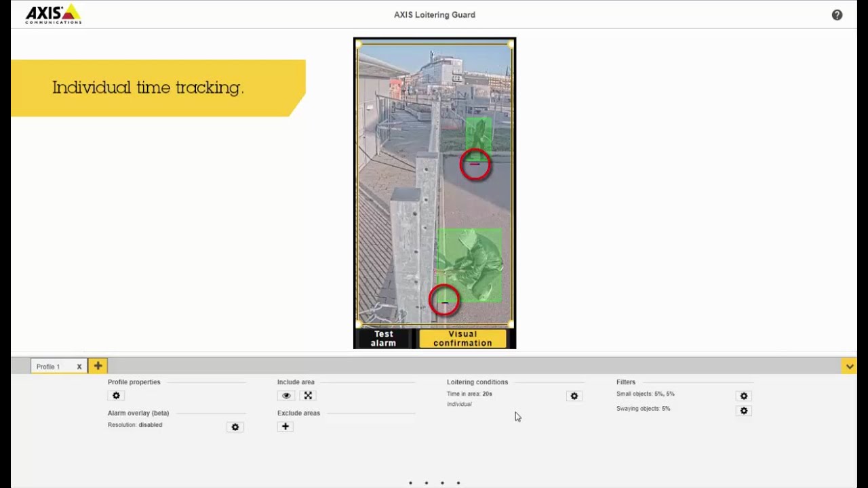868x488 pixels.
Task: Click the 'Individual' condition text
Action: point(459,404)
